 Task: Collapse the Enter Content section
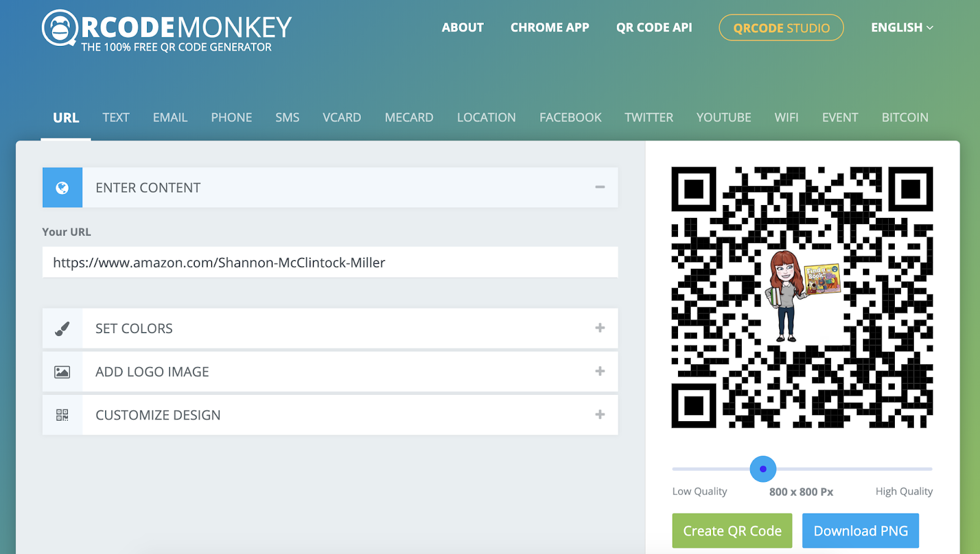(x=600, y=187)
